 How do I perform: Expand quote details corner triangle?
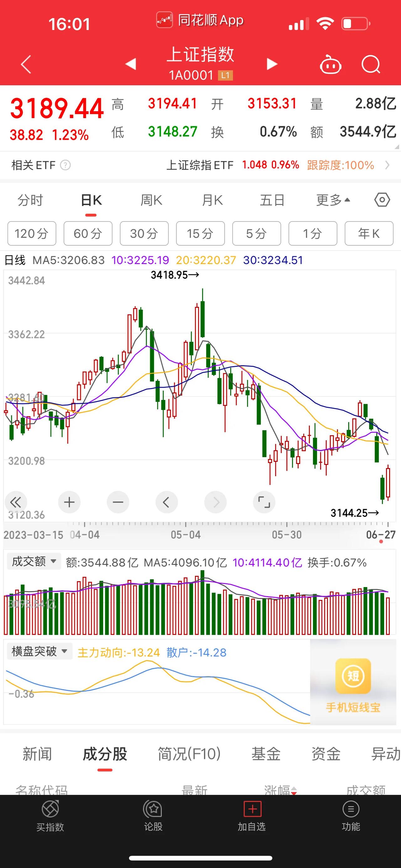(x=396, y=147)
